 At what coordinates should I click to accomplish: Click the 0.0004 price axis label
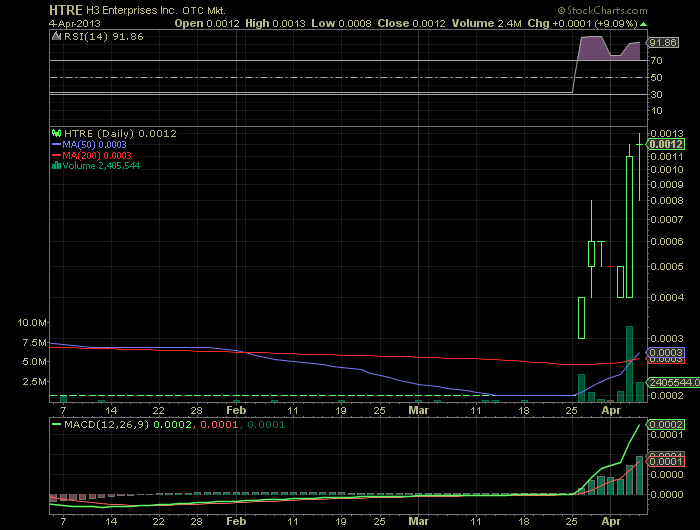(667, 297)
